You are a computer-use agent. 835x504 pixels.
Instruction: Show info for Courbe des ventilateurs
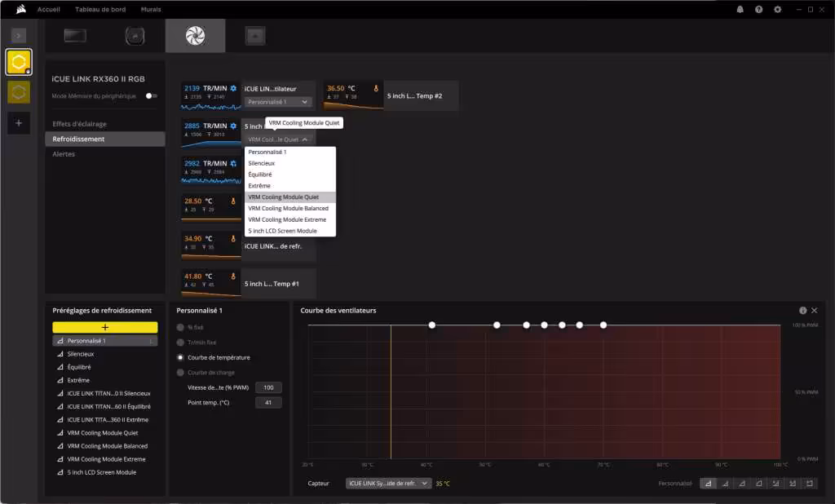[x=803, y=311]
